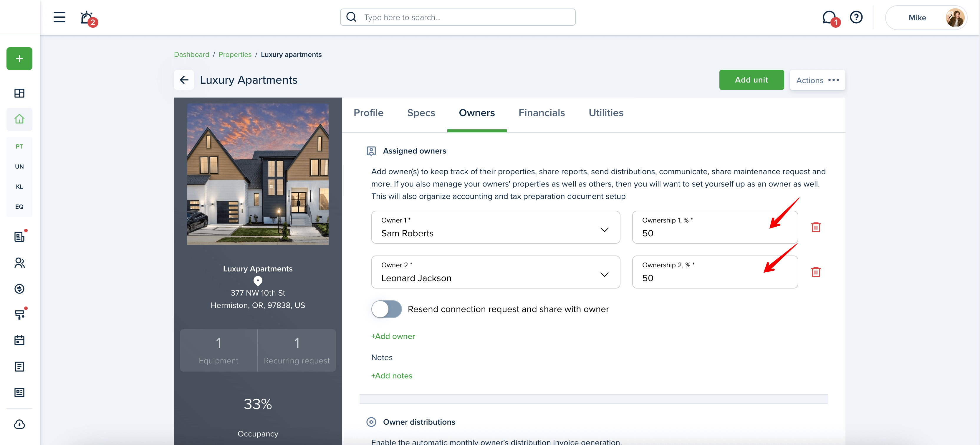Open the cloud download icon
This screenshot has height=445, width=980.
click(x=19, y=424)
